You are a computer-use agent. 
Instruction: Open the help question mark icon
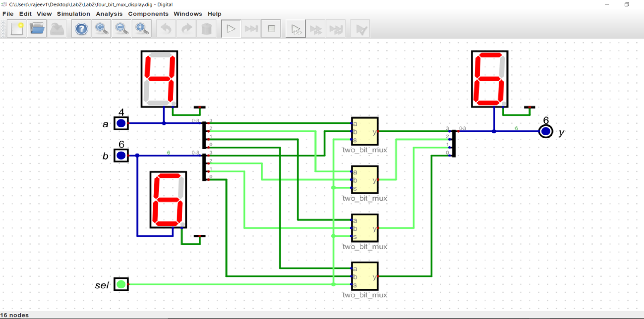click(x=81, y=29)
